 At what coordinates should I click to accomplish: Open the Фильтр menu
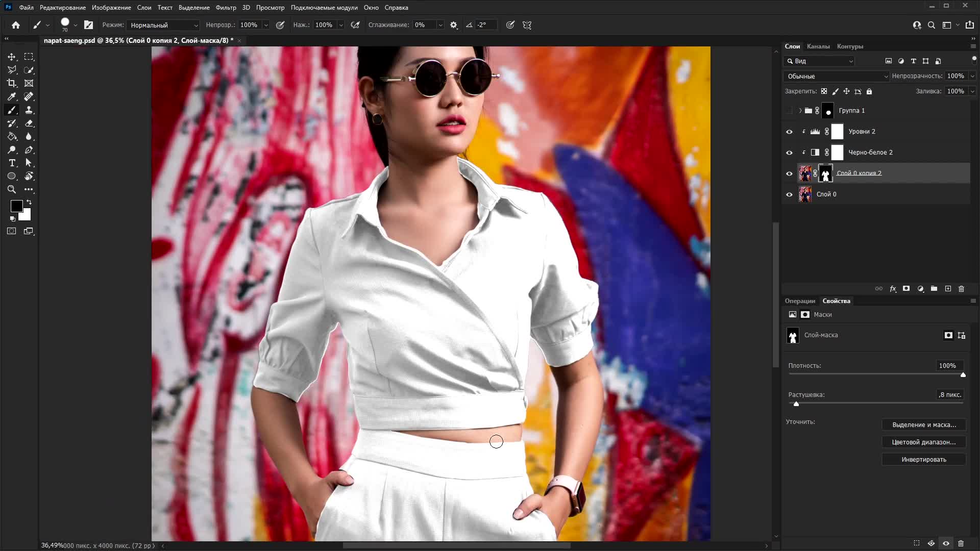226,8
